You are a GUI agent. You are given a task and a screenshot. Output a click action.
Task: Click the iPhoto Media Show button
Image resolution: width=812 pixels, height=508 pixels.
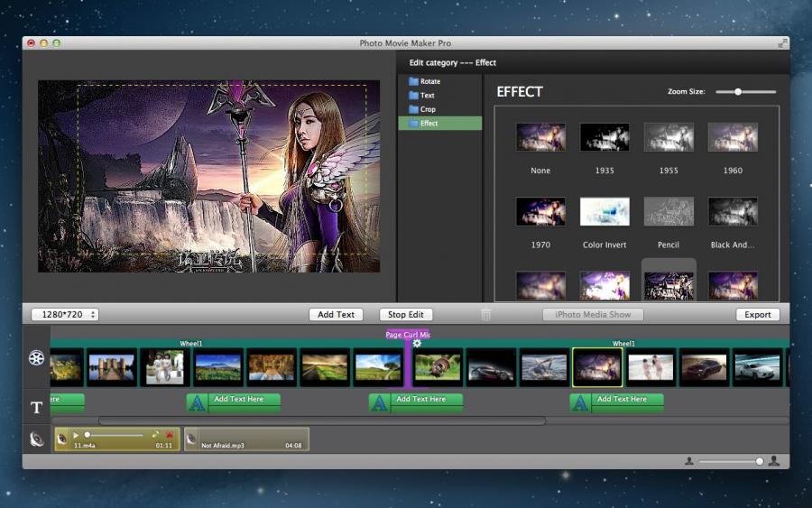coord(593,314)
